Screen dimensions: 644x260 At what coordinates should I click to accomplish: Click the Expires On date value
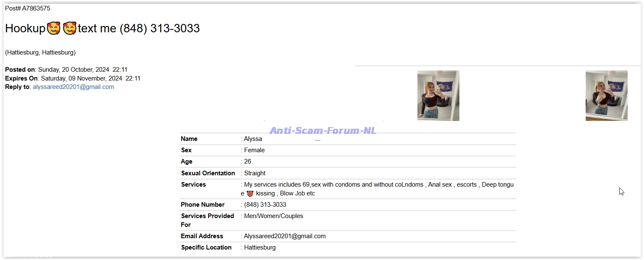point(90,78)
